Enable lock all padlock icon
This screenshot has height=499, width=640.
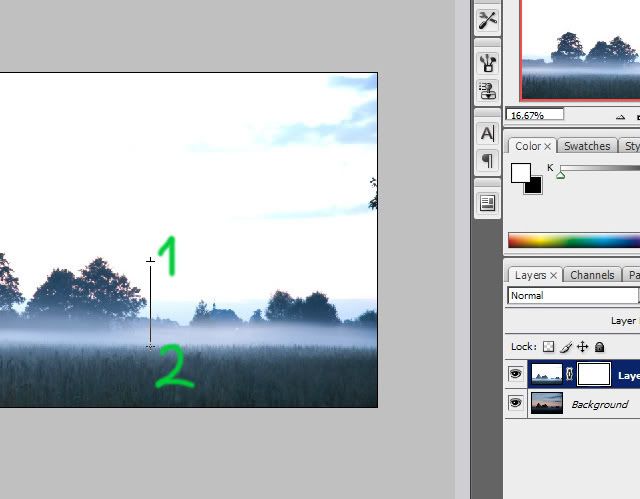coord(599,347)
